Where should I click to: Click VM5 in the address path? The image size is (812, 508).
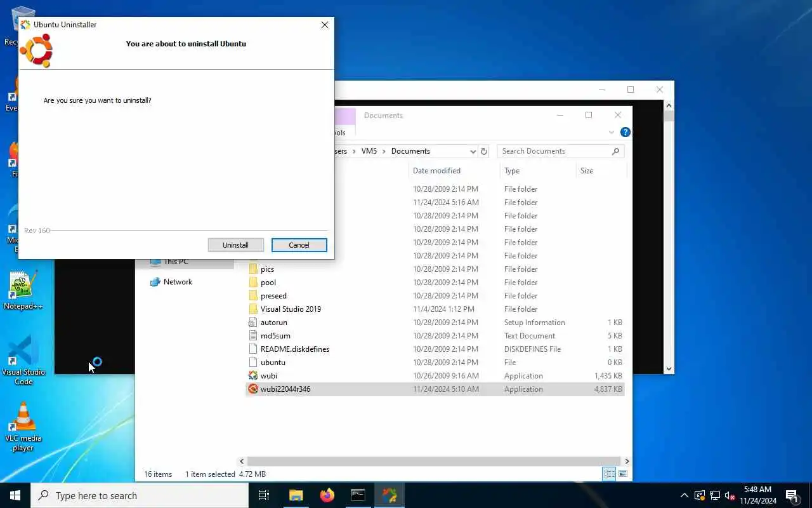pyautogui.click(x=369, y=151)
